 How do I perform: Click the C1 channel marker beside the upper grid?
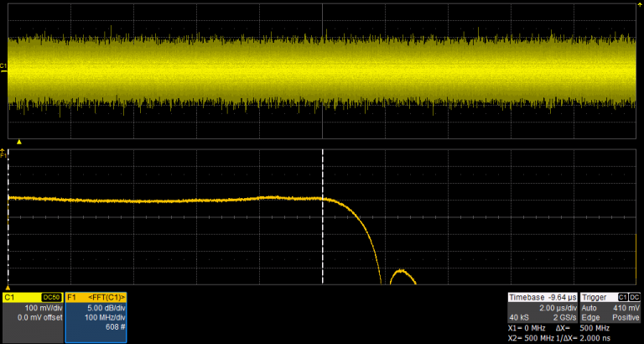[x=3, y=67]
